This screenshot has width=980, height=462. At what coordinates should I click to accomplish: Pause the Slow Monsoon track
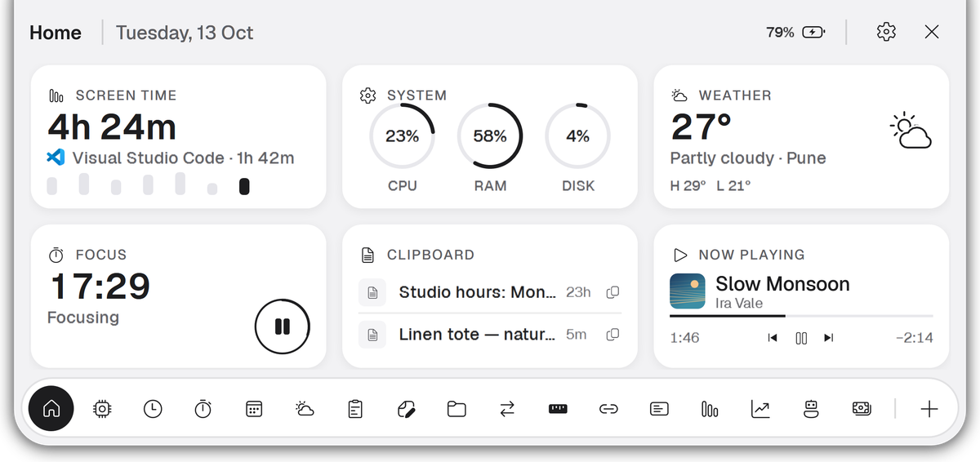point(801,338)
